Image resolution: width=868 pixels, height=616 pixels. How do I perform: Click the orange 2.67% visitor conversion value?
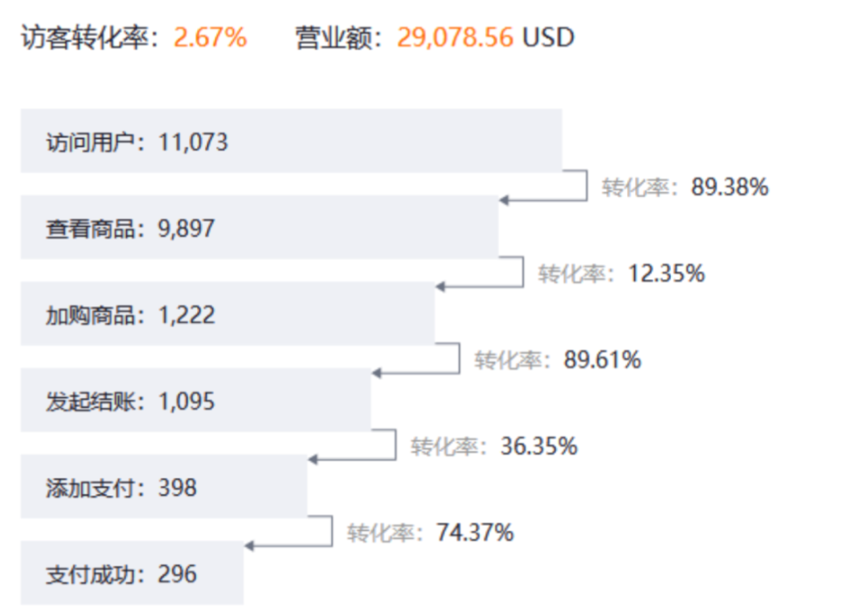[x=211, y=38]
